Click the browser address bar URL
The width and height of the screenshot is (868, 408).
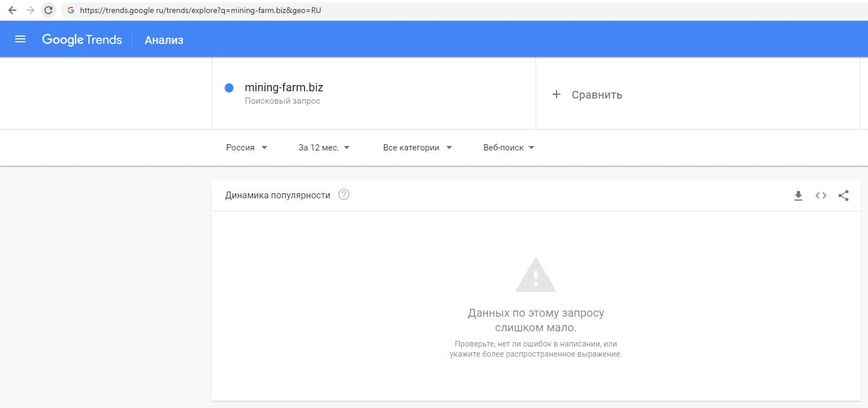[x=201, y=10]
